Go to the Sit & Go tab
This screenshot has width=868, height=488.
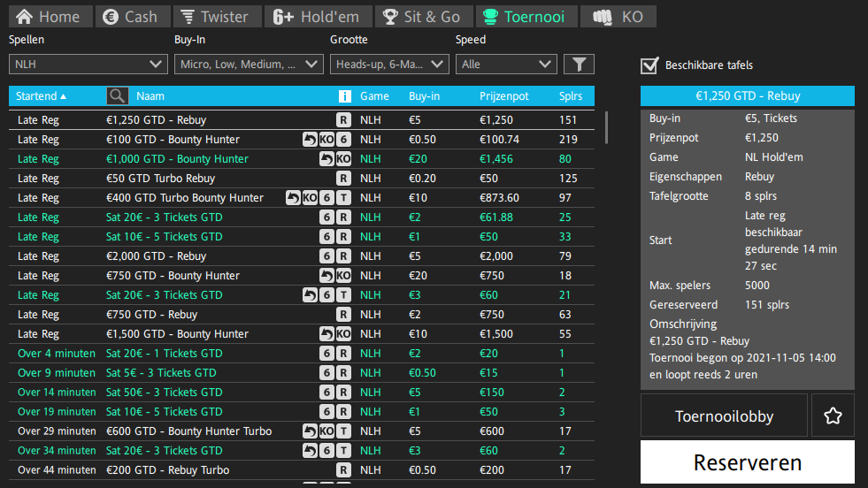[x=424, y=17]
